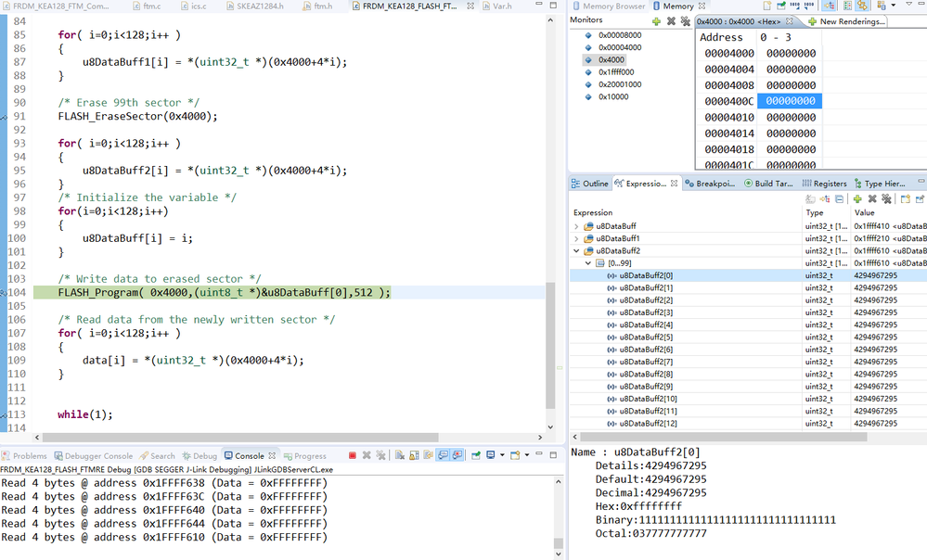
Task: Expand the u8DataBuff expression
Action: [576, 226]
